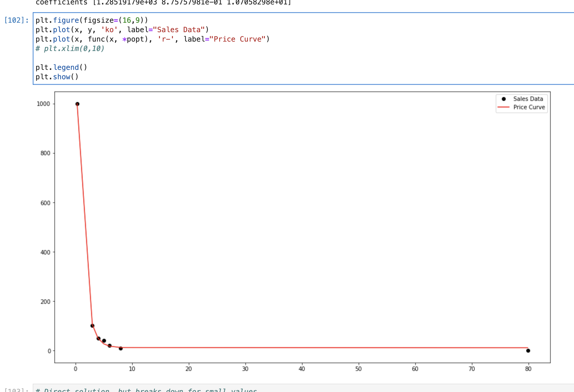The height and width of the screenshot is (392, 574).
Task: Click the code line plotting func(x, *popt)
Action: [x=153, y=39]
